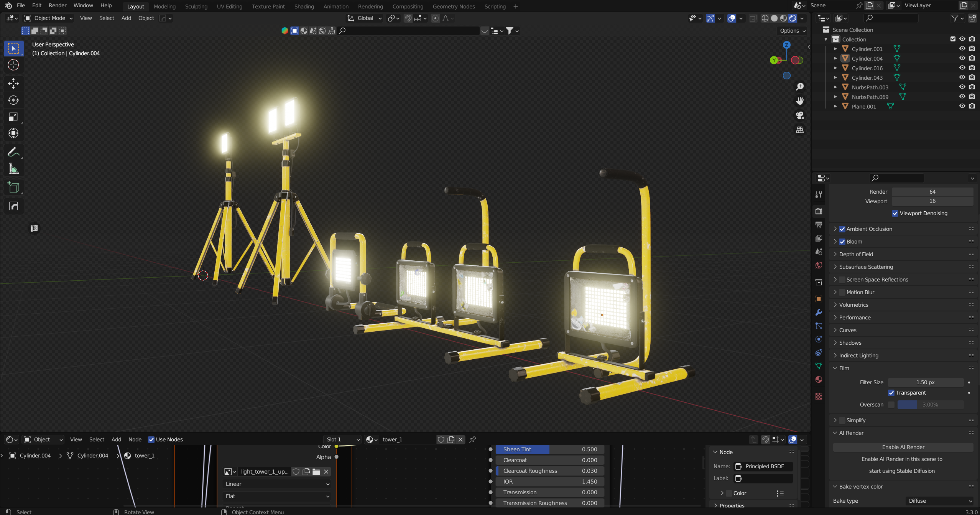Toggle camera view in viewport
This screenshot has width=980, height=515.
coord(800,115)
